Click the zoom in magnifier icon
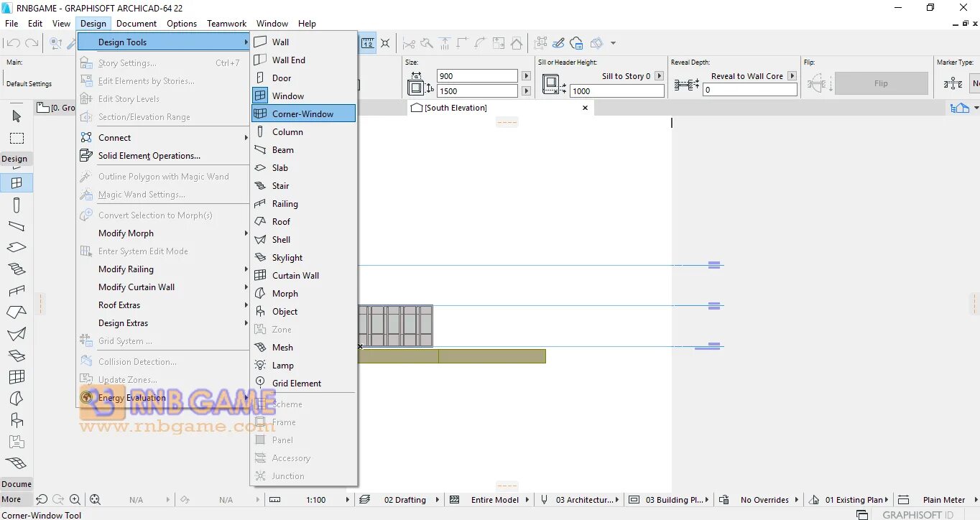This screenshot has width=980, height=520. tap(75, 499)
